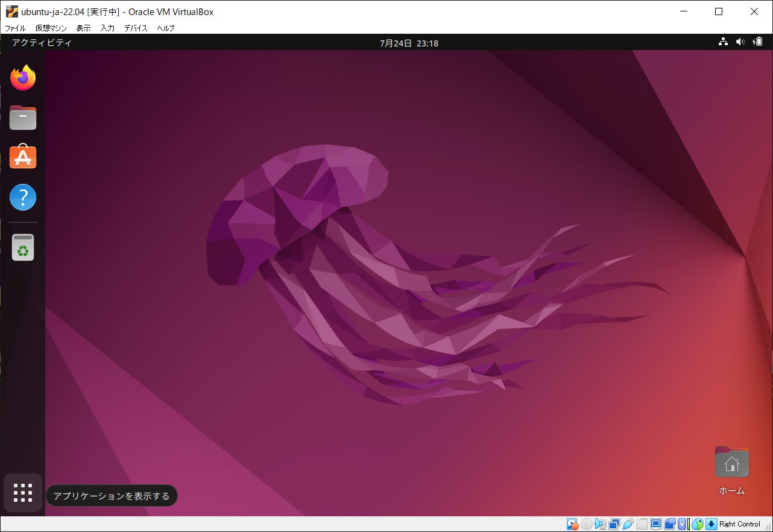Open Ubuntu Software from the dock
773x532 pixels.
pos(23,157)
